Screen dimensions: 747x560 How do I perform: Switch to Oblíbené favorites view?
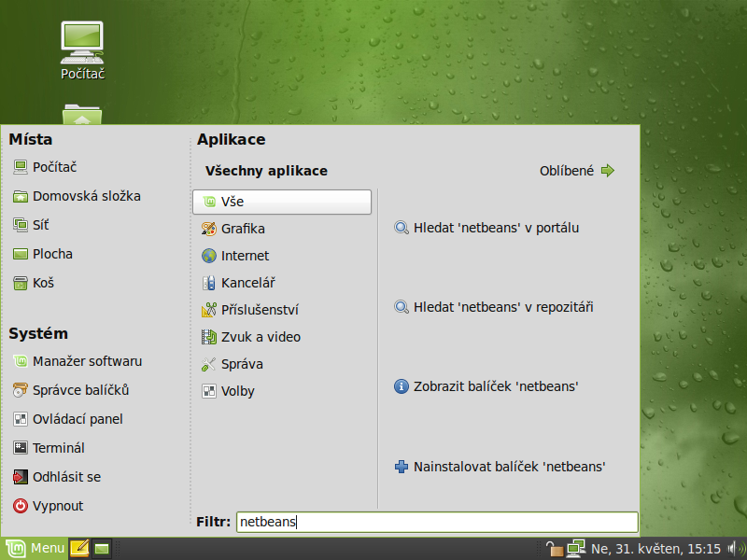(x=577, y=171)
